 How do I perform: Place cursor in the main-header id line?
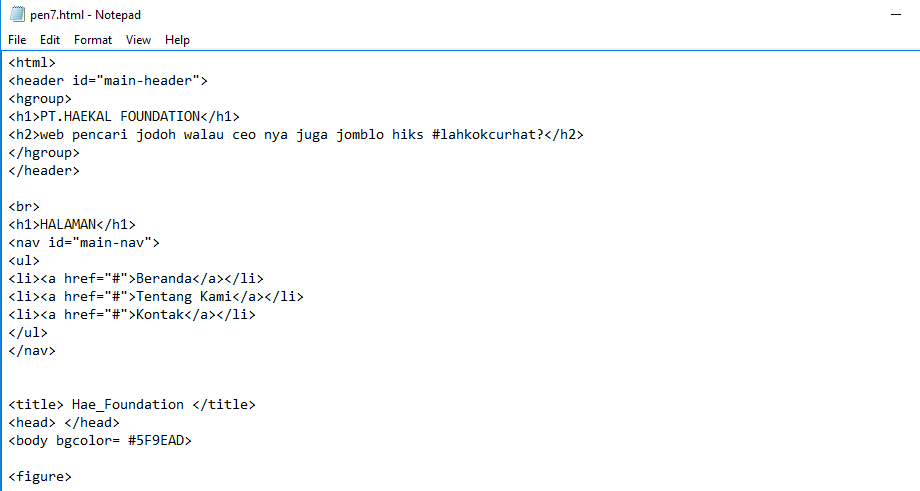click(108, 80)
